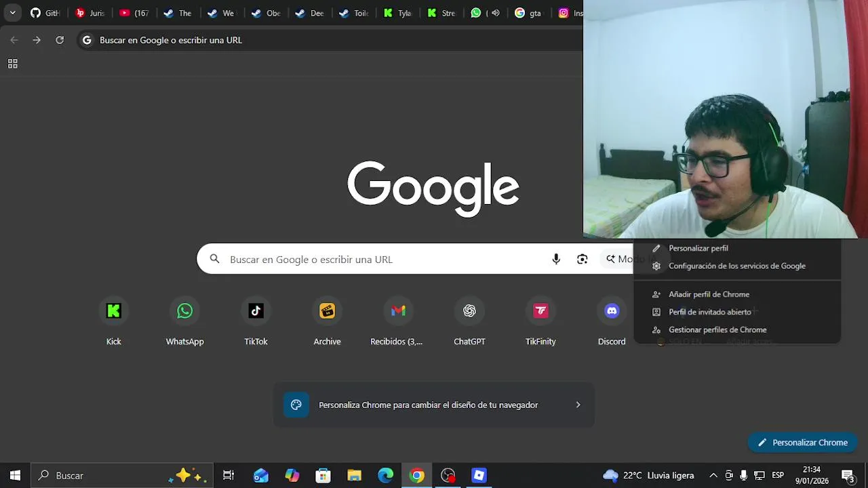Change the ESP keyboard language indicator
The width and height of the screenshot is (868, 488).
point(778,475)
